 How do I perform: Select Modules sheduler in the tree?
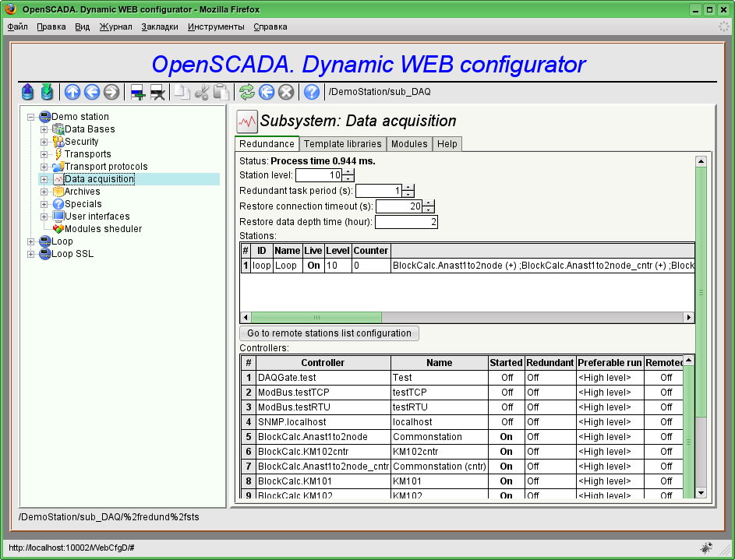(103, 229)
